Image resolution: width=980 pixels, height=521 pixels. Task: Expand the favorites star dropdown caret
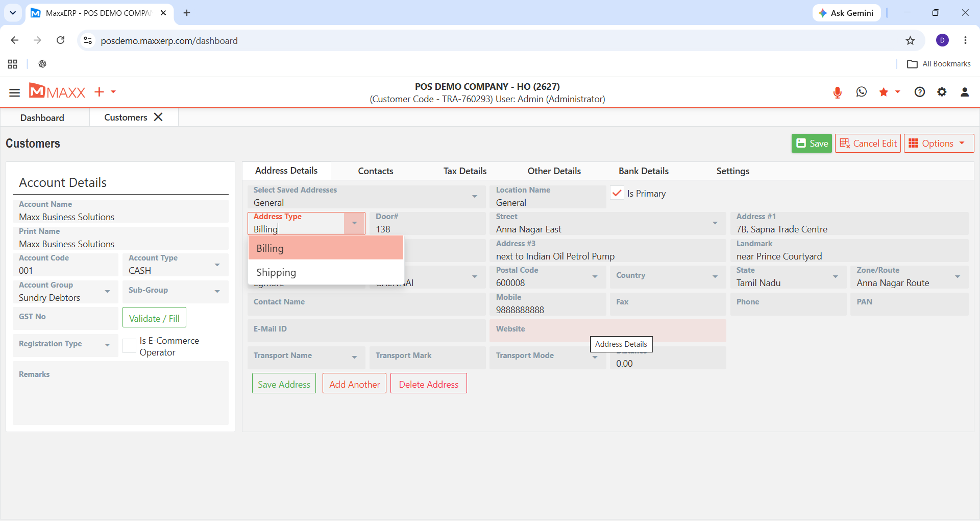click(x=897, y=92)
